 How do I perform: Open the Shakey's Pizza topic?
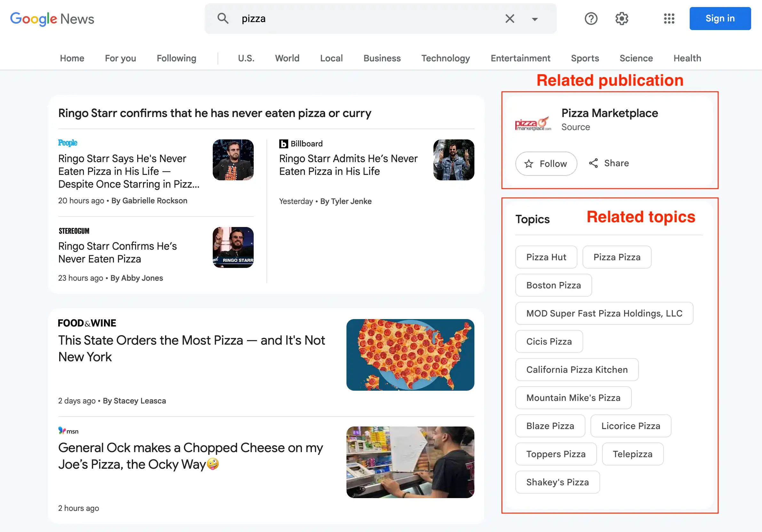click(557, 482)
